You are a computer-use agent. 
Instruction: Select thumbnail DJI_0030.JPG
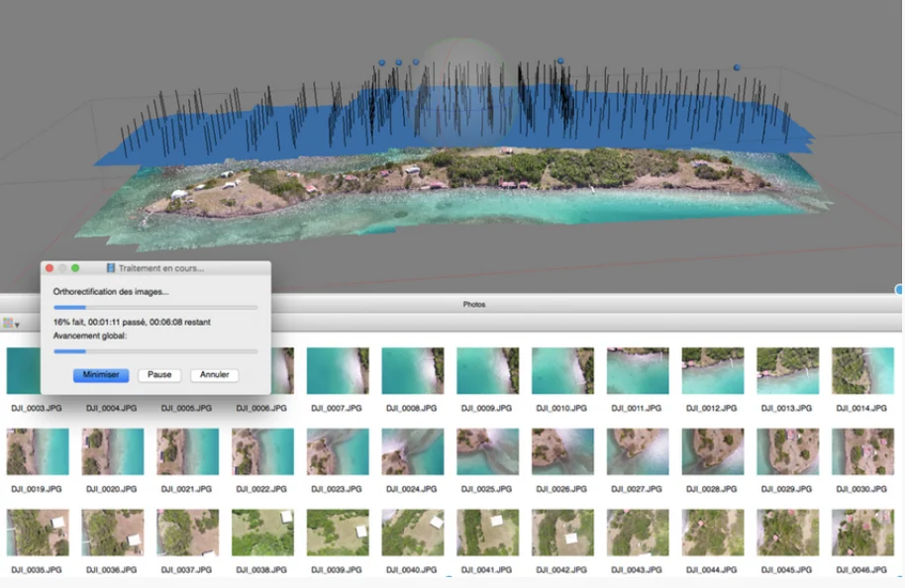tap(862, 451)
